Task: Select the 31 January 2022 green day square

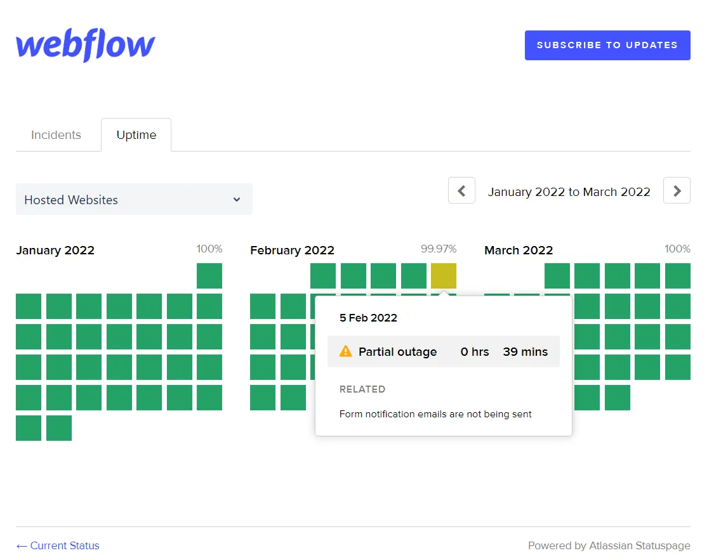Action: point(59,428)
